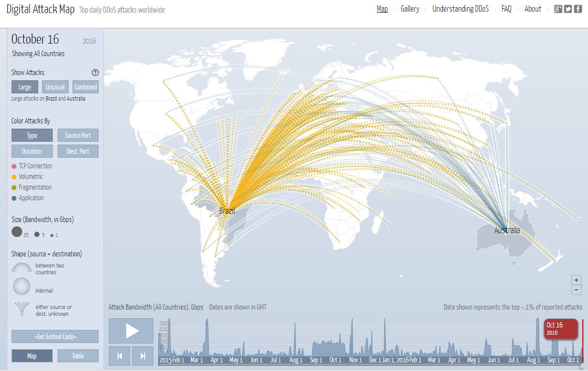588x371 pixels.
Task: Show Combined attacks
Action: tap(86, 87)
